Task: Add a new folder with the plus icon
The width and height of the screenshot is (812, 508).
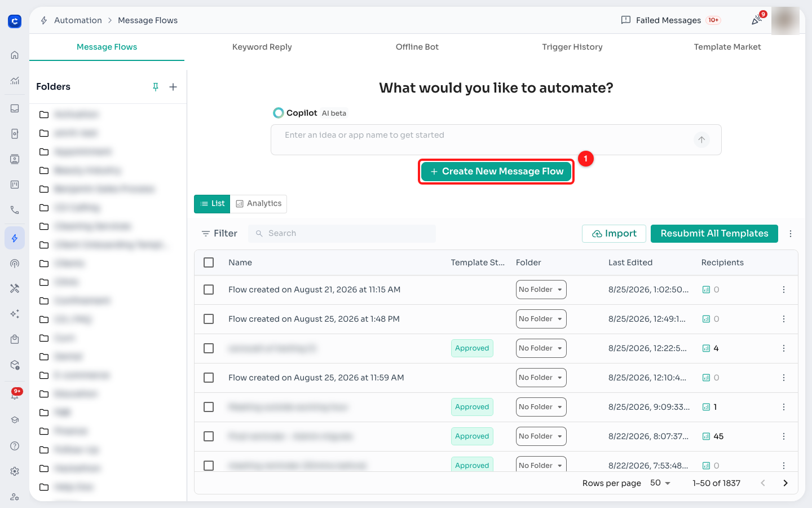Action: pyautogui.click(x=173, y=87)
